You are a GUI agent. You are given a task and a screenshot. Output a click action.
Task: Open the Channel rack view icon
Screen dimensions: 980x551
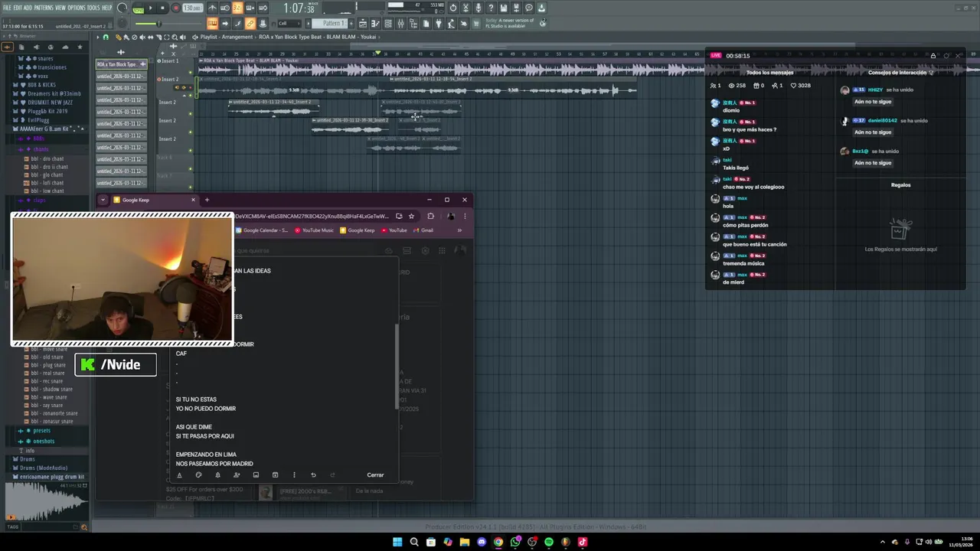pyautogui.click(x=388, y=24)
